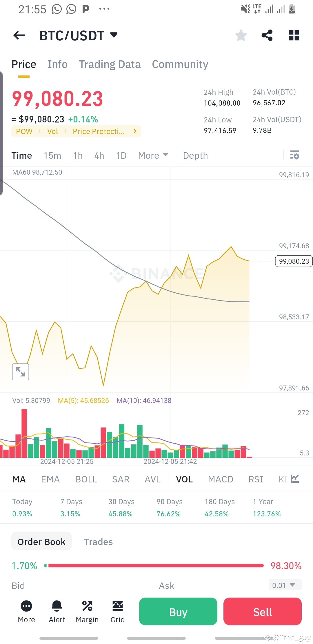Open the 0.01 order book precision dropdown
This screenshot has width=313, height=644.
pyautogui.click(x=285, y=585)
